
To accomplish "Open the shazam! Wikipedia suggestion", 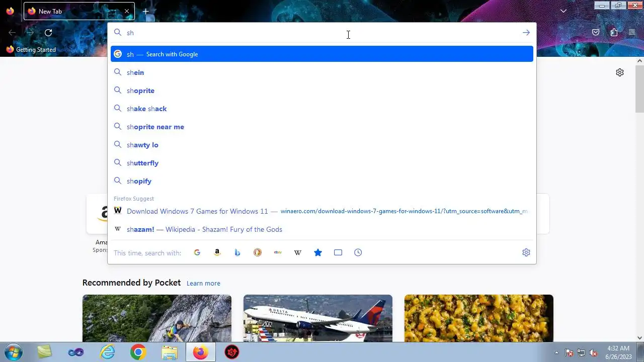I will [x=322, y=229].
